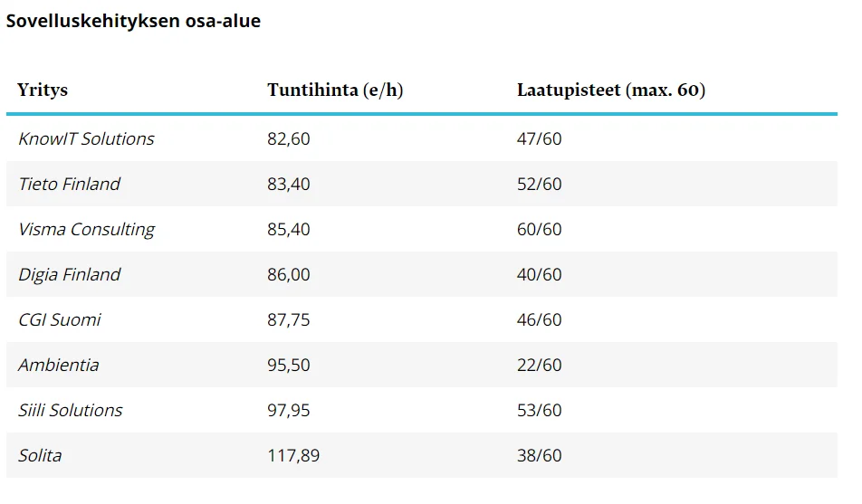Click the 'Sovelluskehityksen osa-alue' heading

(x=133, y=21)
